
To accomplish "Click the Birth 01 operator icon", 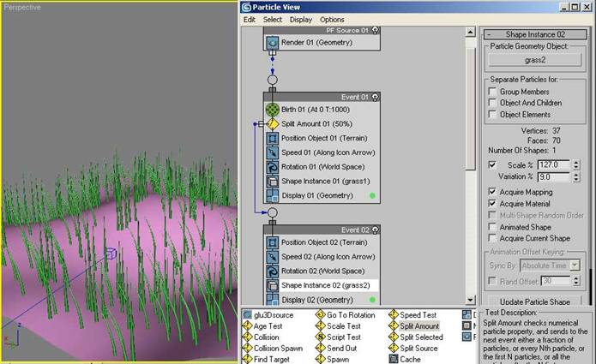I will [x=273, y=110].
